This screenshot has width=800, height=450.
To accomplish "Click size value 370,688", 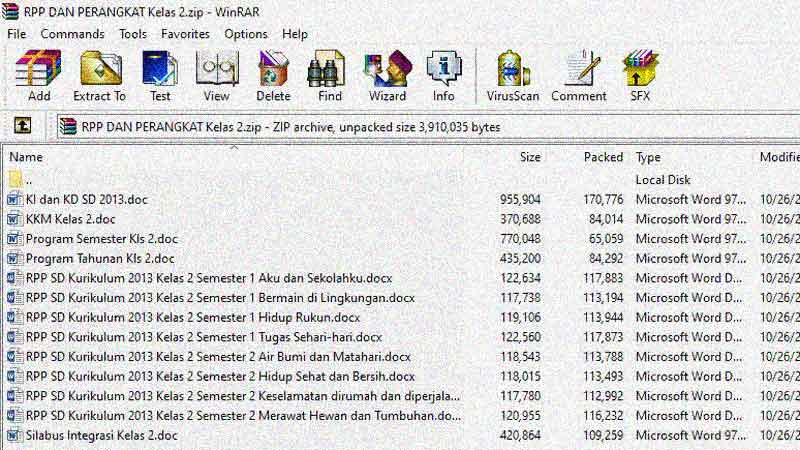I will tap(520, 219).
